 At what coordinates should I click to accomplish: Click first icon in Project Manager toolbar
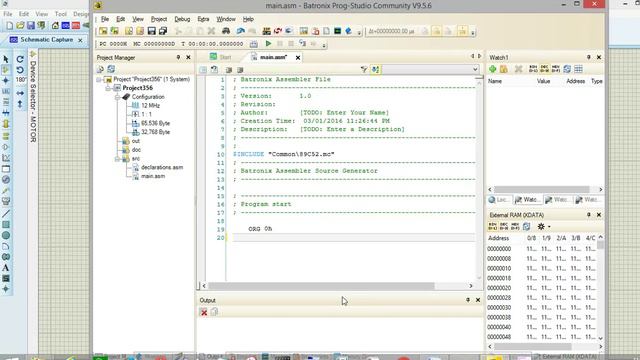[x=100, y=69]
